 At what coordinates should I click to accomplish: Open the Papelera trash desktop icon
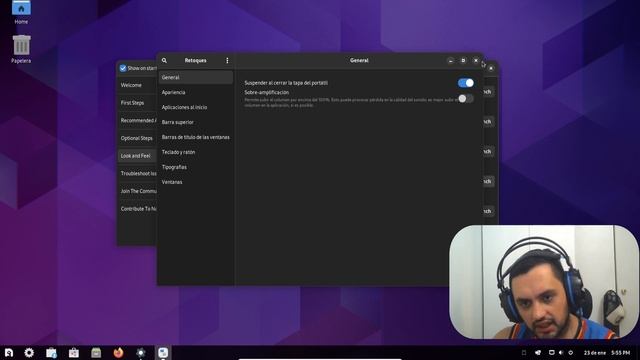[x=21, y=49]
